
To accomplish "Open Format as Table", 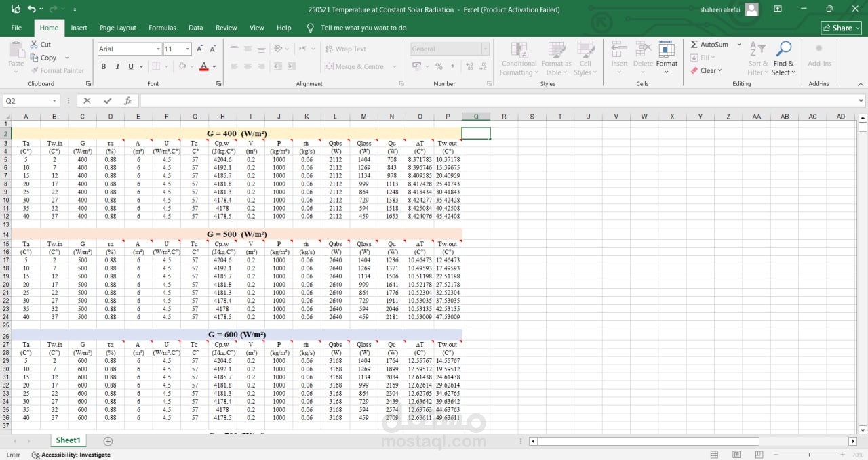I will coord(556,59).
